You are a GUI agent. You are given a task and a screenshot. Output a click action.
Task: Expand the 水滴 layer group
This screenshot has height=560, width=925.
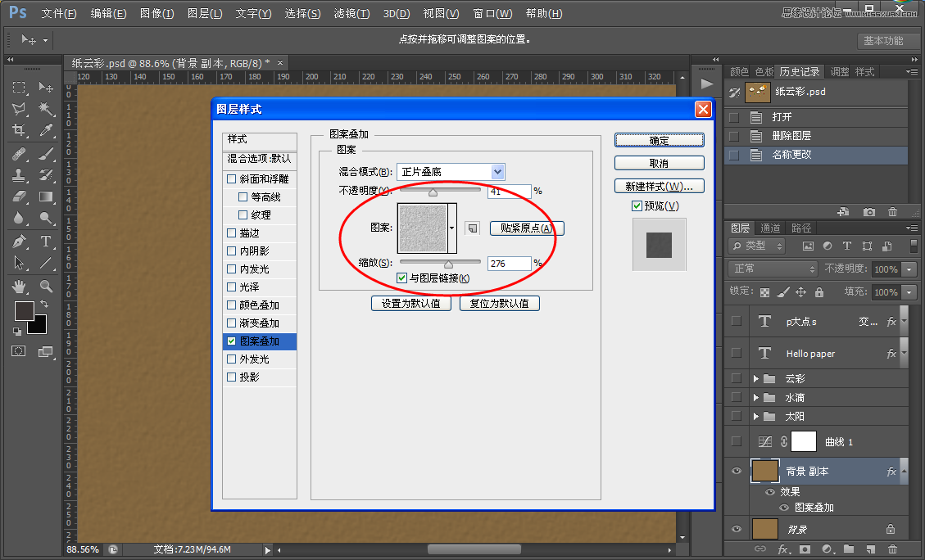point(755,397)
